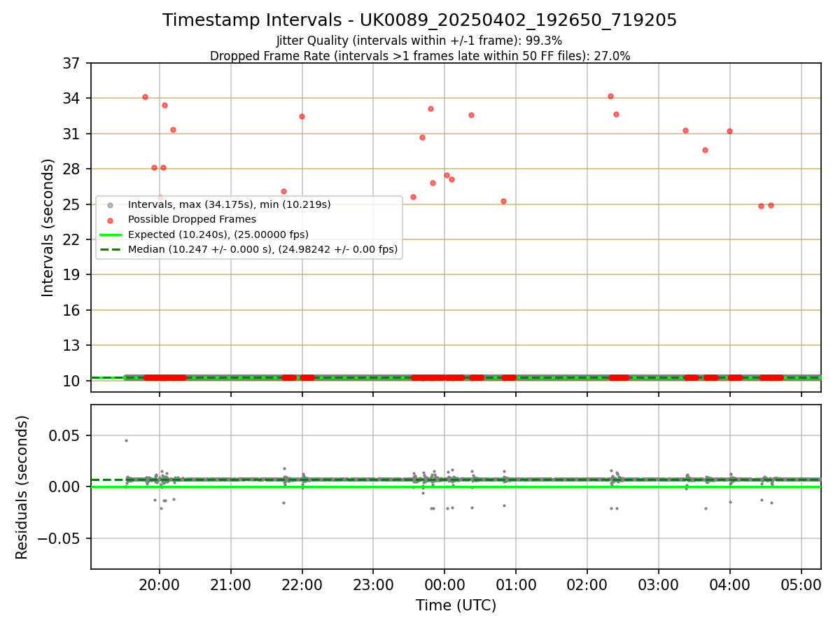Click the red point at 04:00 near 31 seconds

click(x=729, y=131)
